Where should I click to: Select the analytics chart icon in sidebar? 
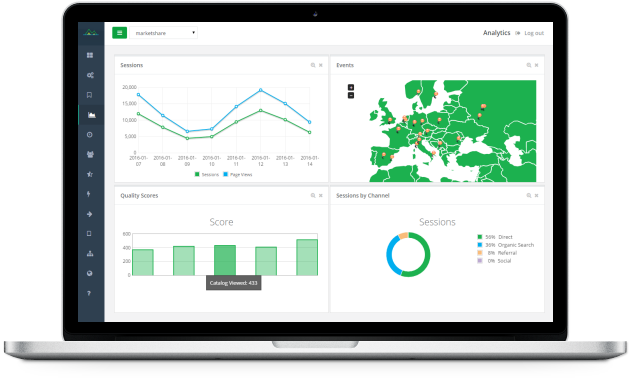click(x=91, y=115)
